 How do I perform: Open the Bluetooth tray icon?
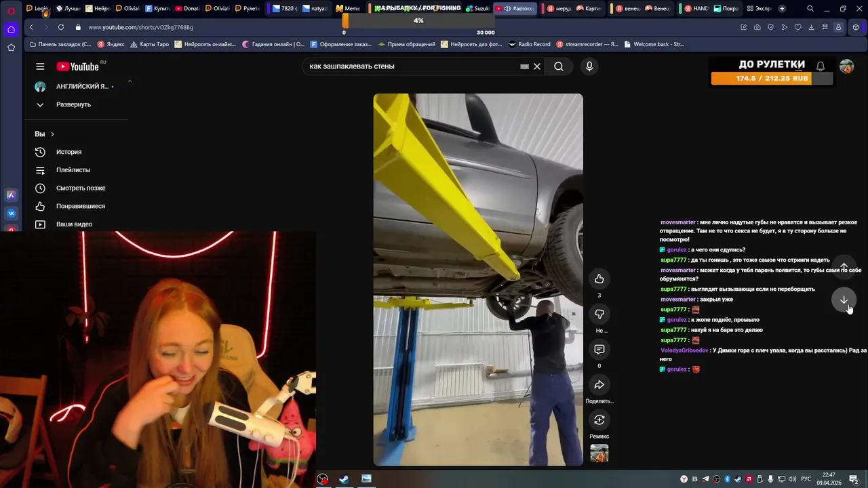pyautogui.click(x=727, y=479)
